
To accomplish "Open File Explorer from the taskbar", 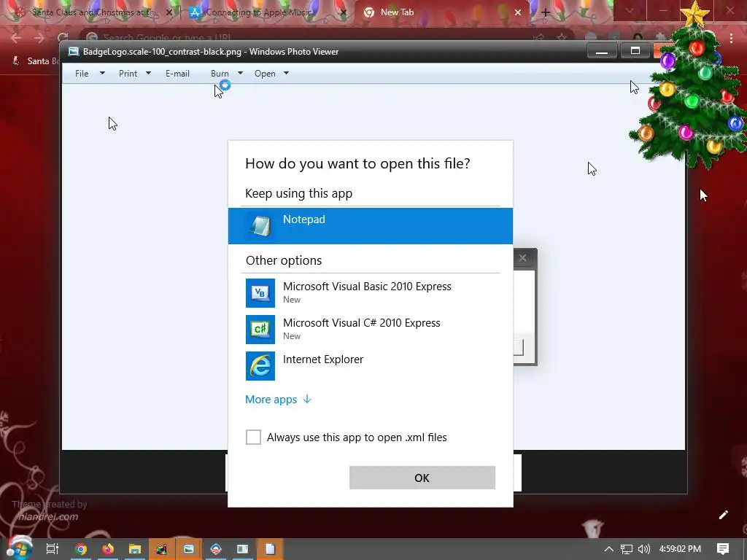I will click(x=135, y=549).
